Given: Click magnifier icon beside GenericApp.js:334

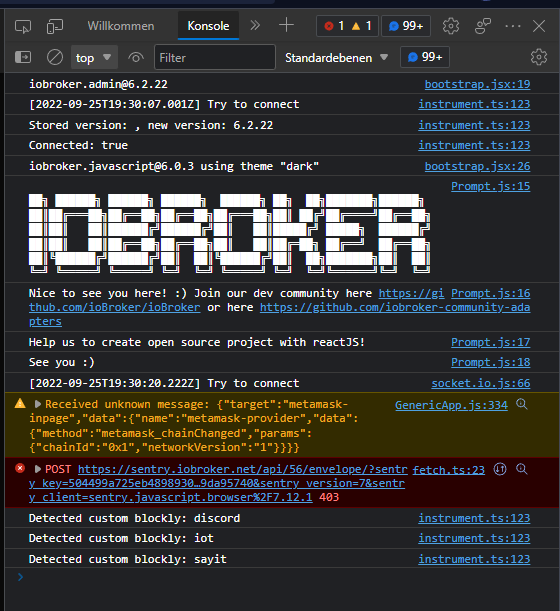Looking at the screenshot, I should tap(521, 404).
